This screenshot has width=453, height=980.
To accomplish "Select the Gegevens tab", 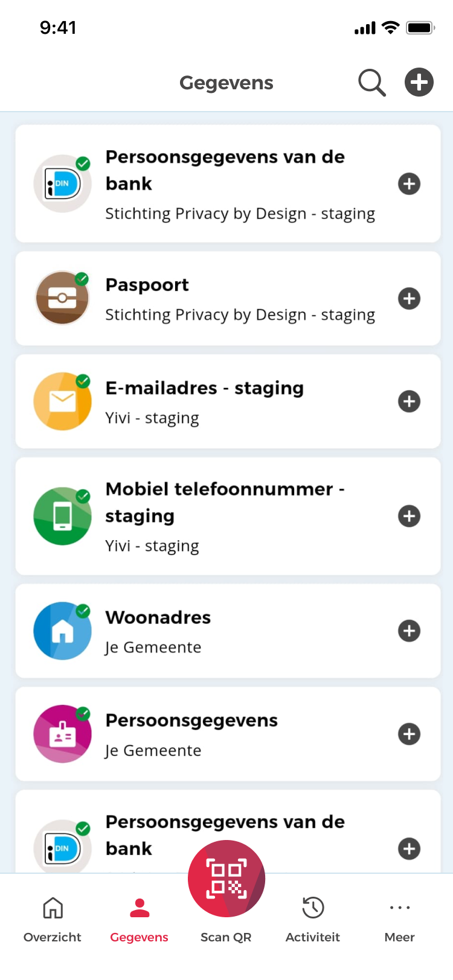I will 140,919.
